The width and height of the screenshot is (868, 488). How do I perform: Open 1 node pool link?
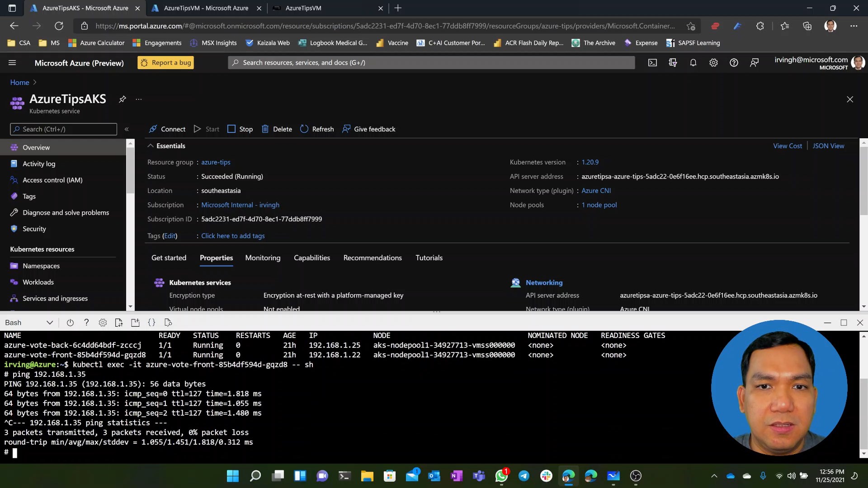pyautogui.click(x=599, y=205)
